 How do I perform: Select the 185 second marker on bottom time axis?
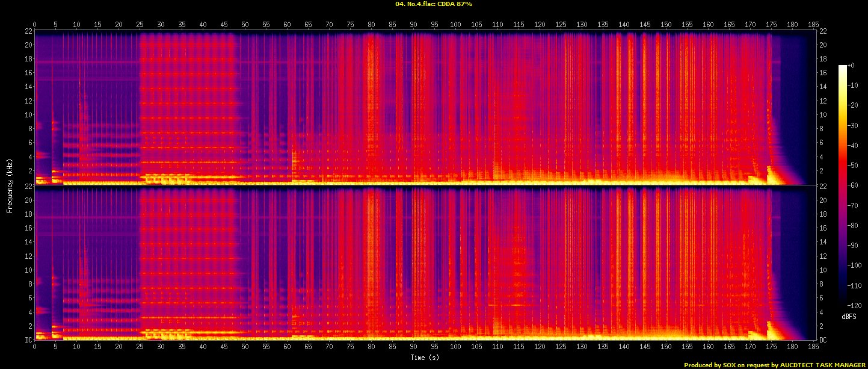click(813, 347)
